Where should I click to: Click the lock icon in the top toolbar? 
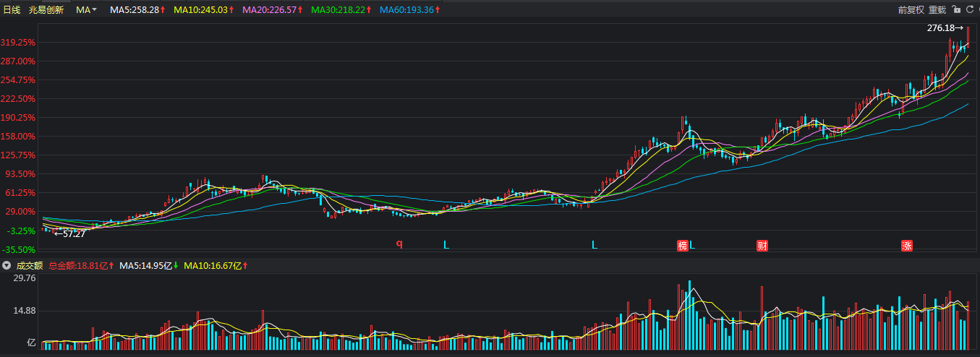point(956,9)
